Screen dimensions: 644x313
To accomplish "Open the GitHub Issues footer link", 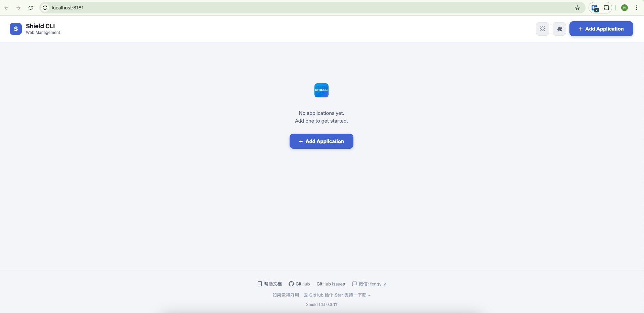I will [331, 284].
